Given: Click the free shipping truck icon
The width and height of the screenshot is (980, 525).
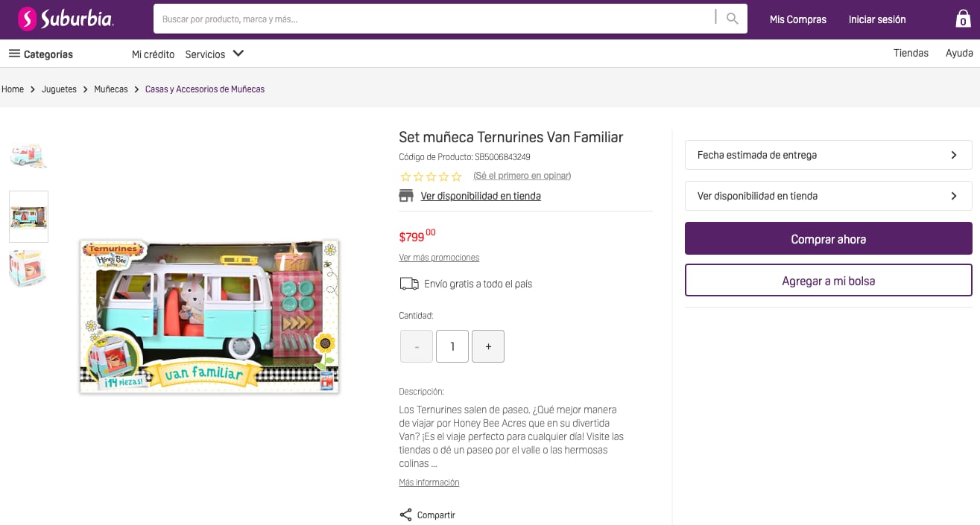Looking at the screenshot, I should click(x=409, y=284).
